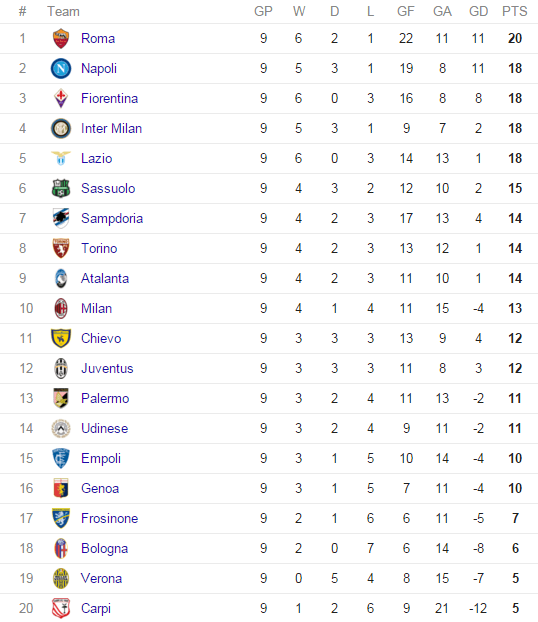Screen dimensions: 538x622
Task: Open the Milan team link
Action: click(96, 309)
